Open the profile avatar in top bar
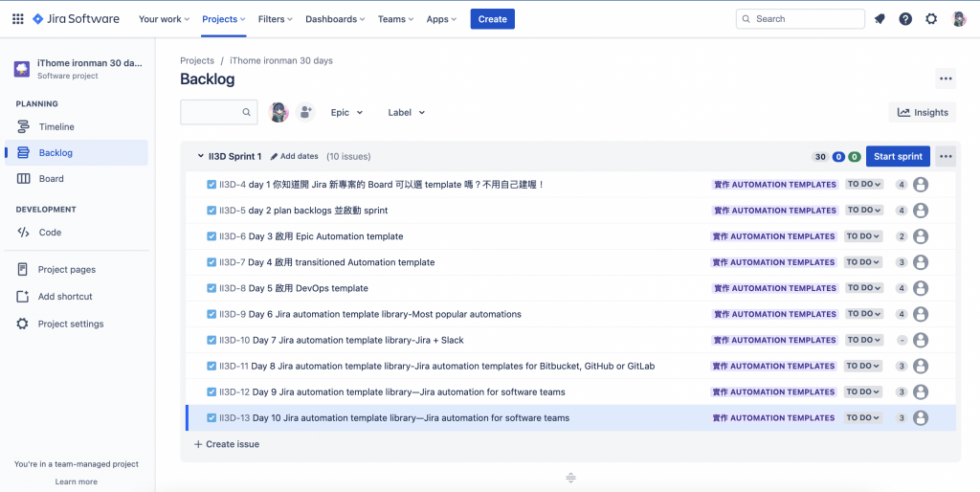The height and width of the screenshot is (492, 980). (x=959, y=19)
